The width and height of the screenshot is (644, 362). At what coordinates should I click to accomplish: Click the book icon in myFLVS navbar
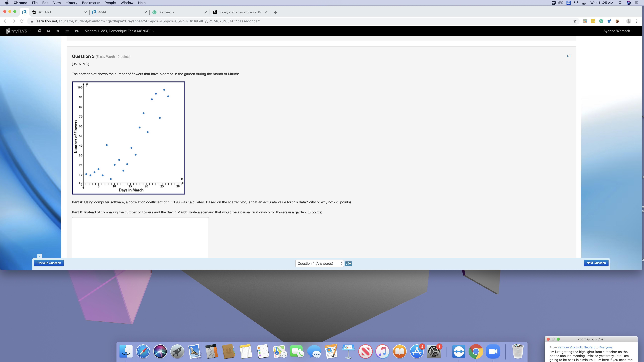[39, 31]
